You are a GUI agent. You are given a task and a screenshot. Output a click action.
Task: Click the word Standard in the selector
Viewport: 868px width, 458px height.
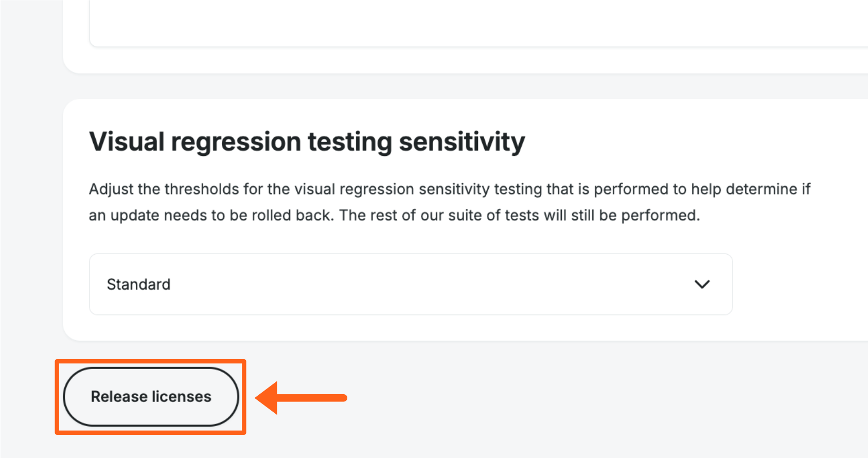pos(138,284)
